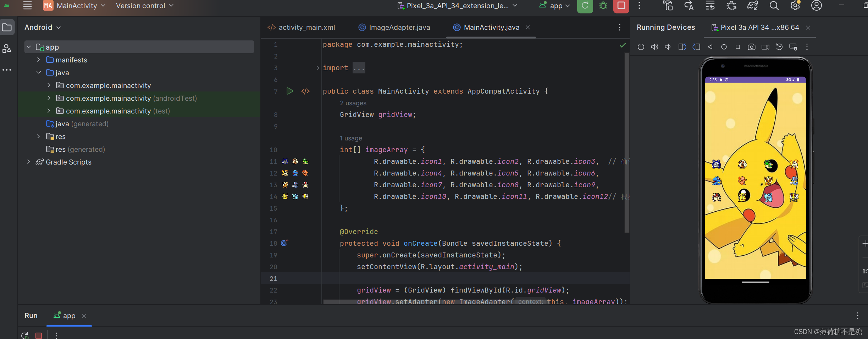Click editor vertical scrollbar
Screen dimensions: 868x339
click(x=627, y=142)
